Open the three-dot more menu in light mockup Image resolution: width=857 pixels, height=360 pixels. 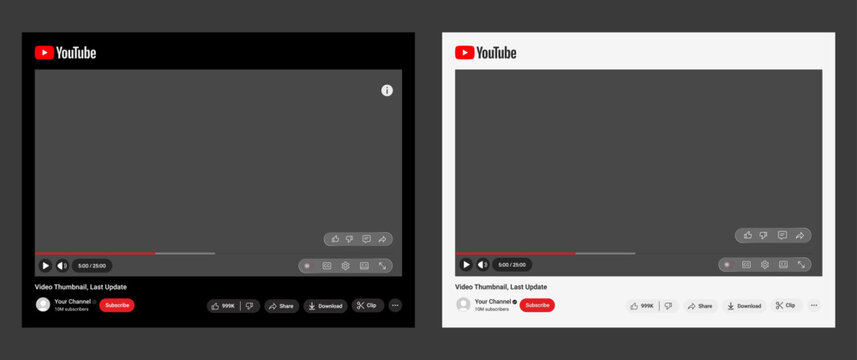click(x=814, y=306)
